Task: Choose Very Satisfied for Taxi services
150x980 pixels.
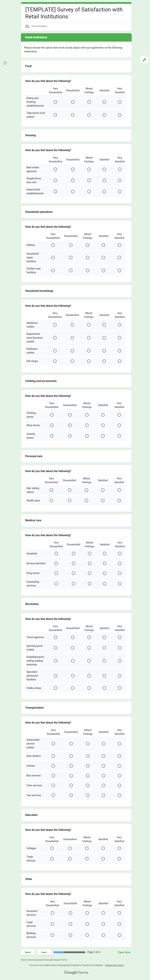Action: point(119,795)
